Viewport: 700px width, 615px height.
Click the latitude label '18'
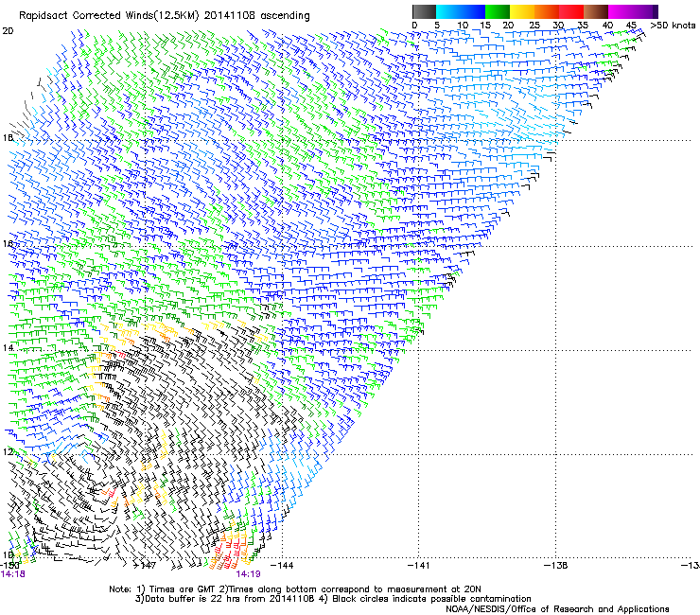[x=8, y=137]
